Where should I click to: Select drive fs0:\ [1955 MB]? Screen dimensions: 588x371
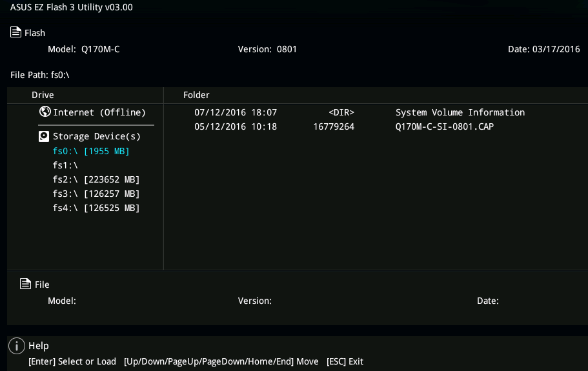pyautogui.click(x=91, y=151)
